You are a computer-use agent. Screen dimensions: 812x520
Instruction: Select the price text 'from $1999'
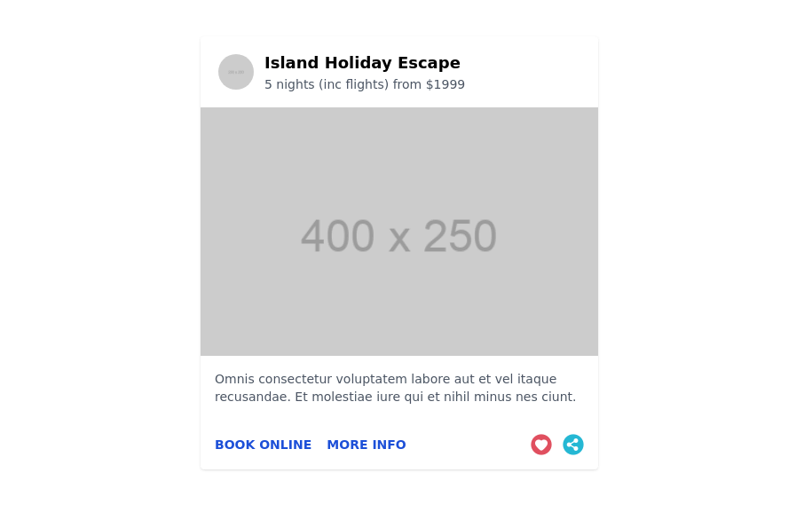coord(429,84)
